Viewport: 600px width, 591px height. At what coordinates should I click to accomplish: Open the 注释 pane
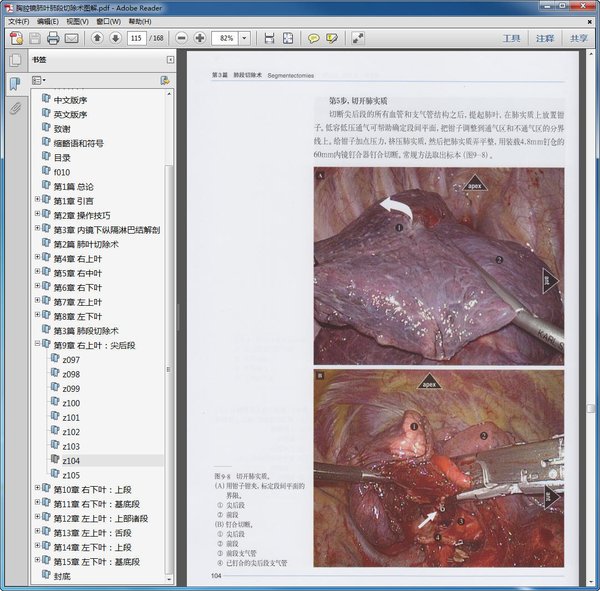tap(545, 38)
